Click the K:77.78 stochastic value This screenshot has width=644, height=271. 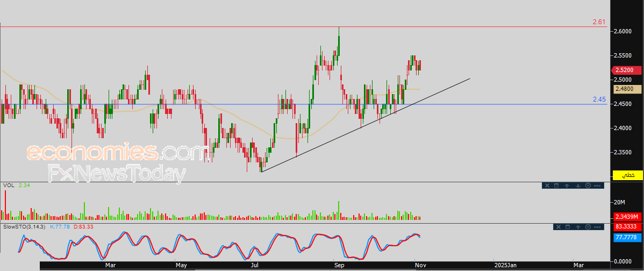pyautogui.click(x=60, y=227)
